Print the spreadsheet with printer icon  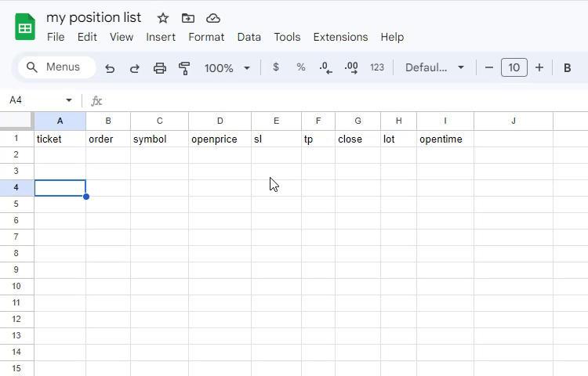(x=160, y=68)
